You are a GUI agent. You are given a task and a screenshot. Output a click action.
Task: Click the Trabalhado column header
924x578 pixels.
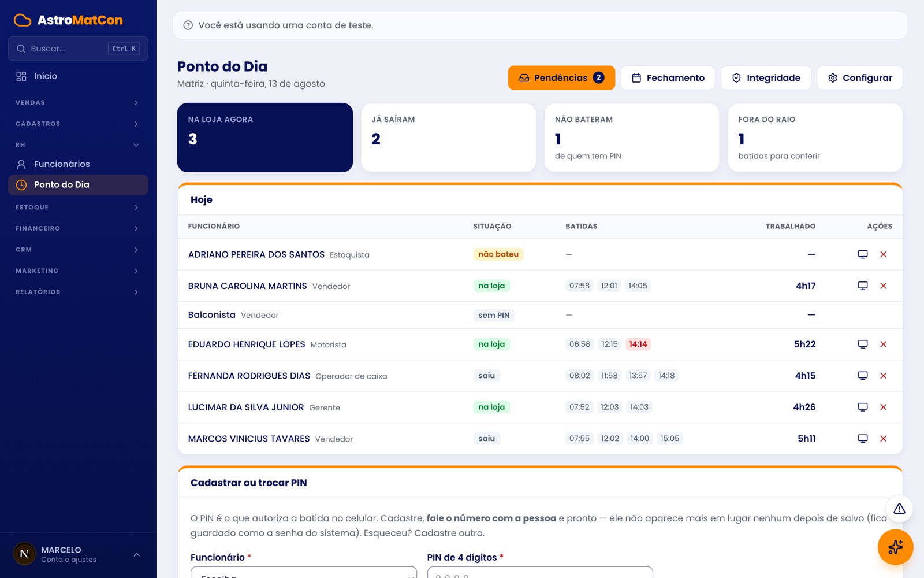(791, 227)
